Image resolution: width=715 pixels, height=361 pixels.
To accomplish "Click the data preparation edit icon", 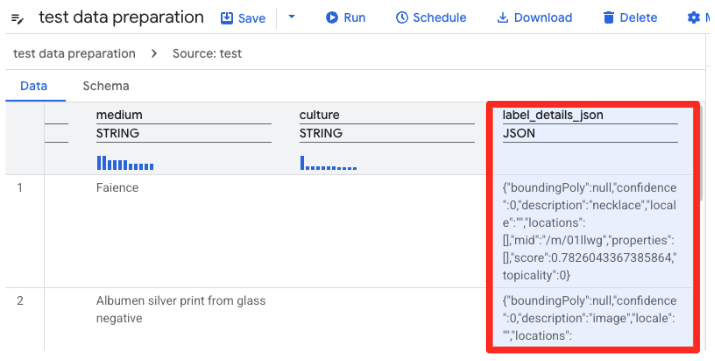I will click(17, 19).
